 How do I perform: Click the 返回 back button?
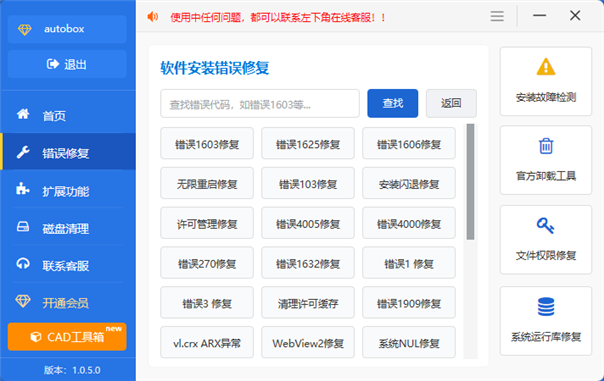pyautogui.click(x=451, y=103)
